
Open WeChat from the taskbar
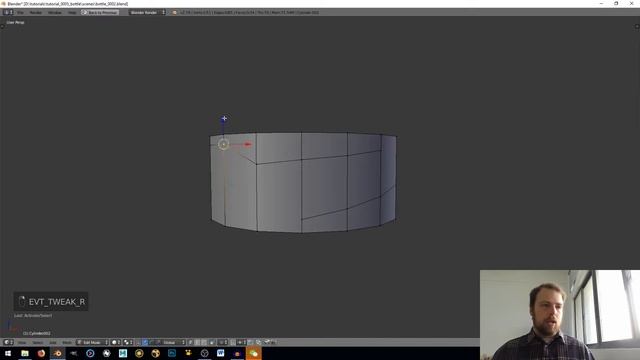tap(253, 353)
